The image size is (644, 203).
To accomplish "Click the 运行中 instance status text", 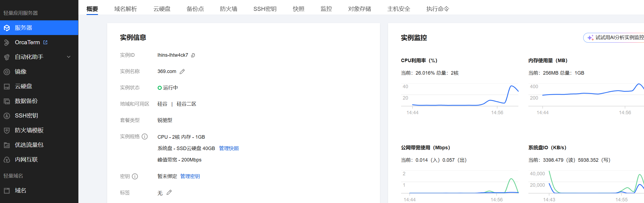I will pos(170,88).
